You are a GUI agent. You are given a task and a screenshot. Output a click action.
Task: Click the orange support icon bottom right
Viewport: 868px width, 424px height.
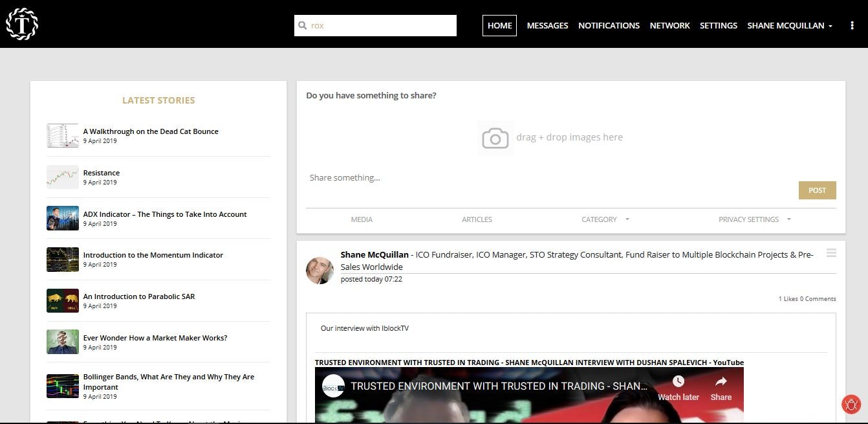[851, 404]
